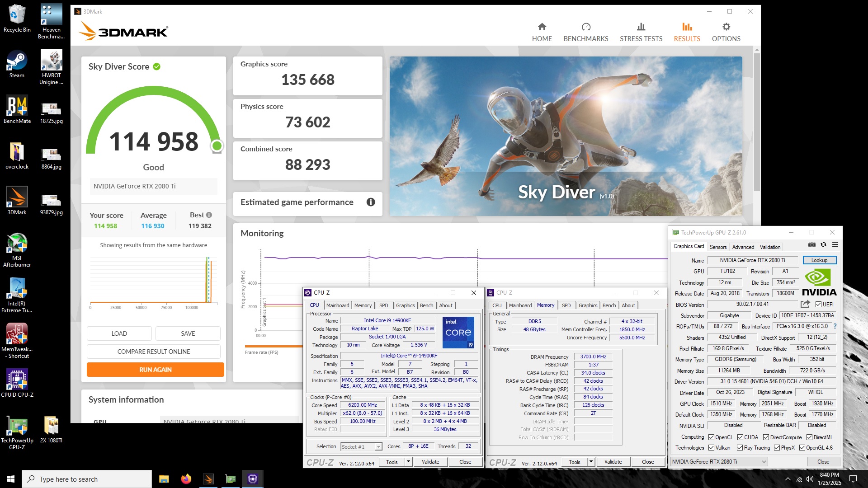Show estimated game performance info icon

click(x=371, y=202)
